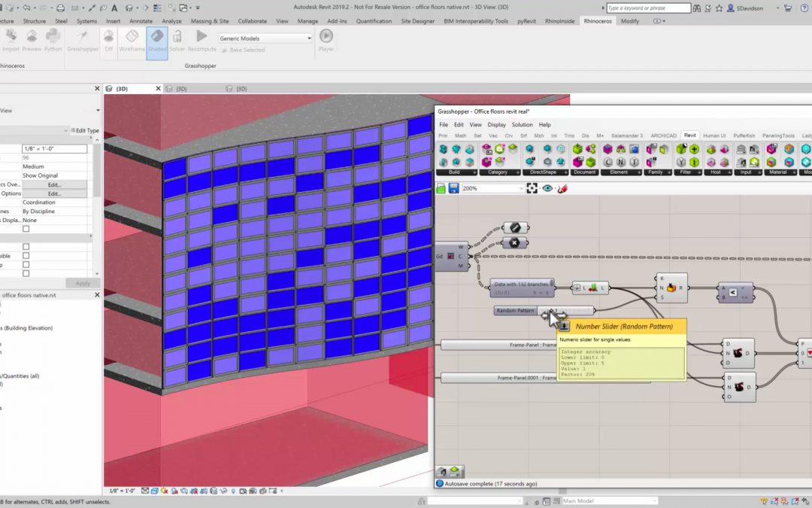The height and width of the screenshot is (508, 812).
Task: Click Edit button in the Options row
Action: pos(54,193)
